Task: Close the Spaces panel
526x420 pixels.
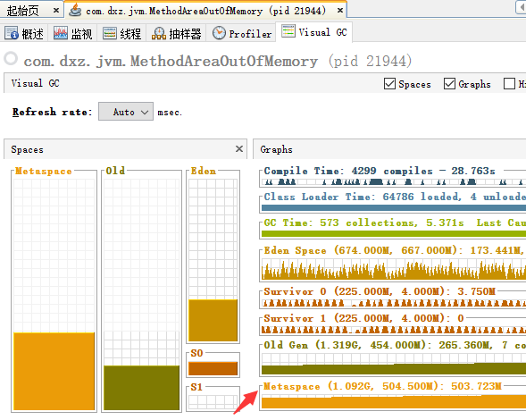Action: (239, 148)
